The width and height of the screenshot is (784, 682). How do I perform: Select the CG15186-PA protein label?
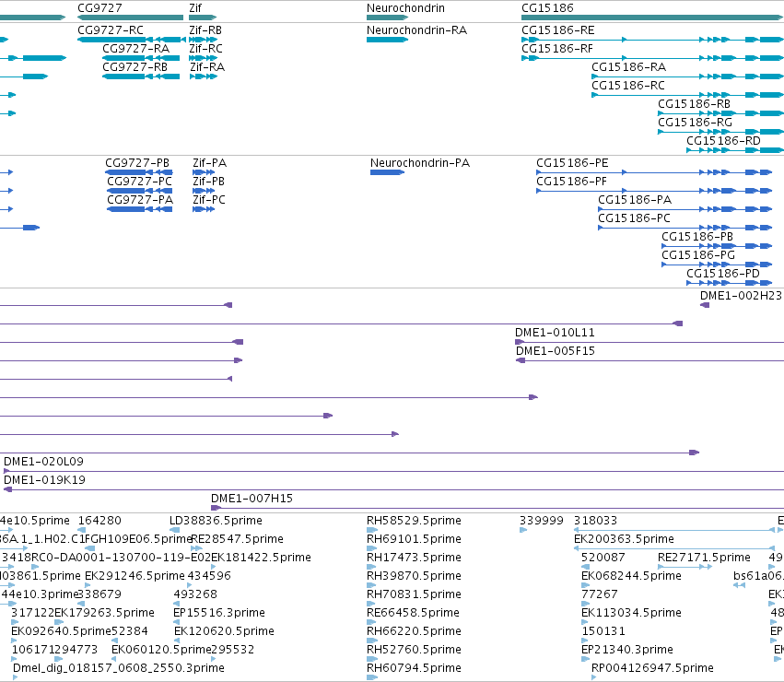635,200
